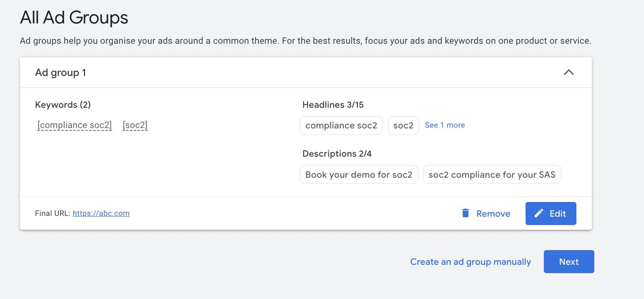Select the [compliance soc2] keyword
Image resolution: width=644 pixels, height=299 pixels.
[x=74, y=125]
